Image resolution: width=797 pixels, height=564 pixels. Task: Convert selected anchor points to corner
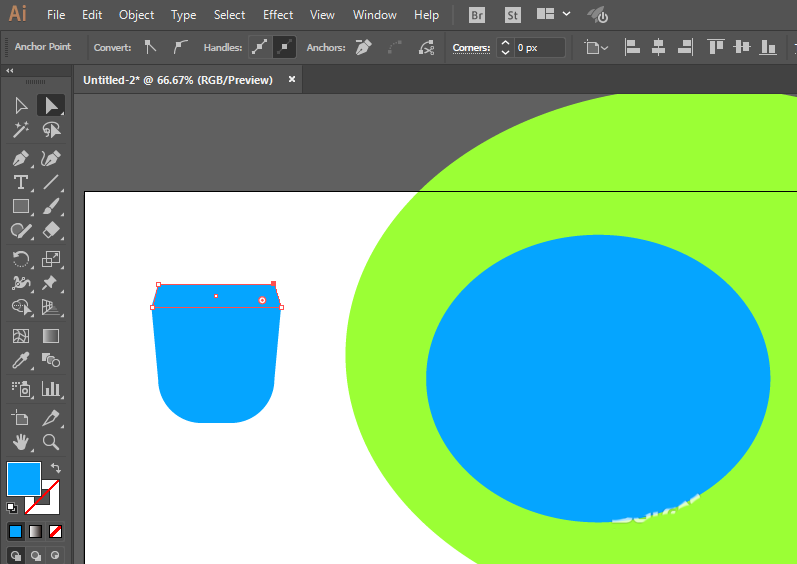150,47
